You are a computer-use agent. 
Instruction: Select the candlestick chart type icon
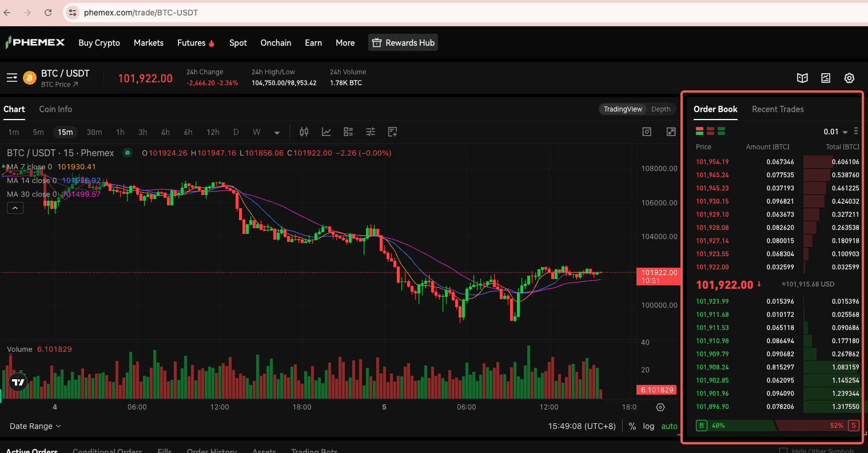click(x=304, y=132)
